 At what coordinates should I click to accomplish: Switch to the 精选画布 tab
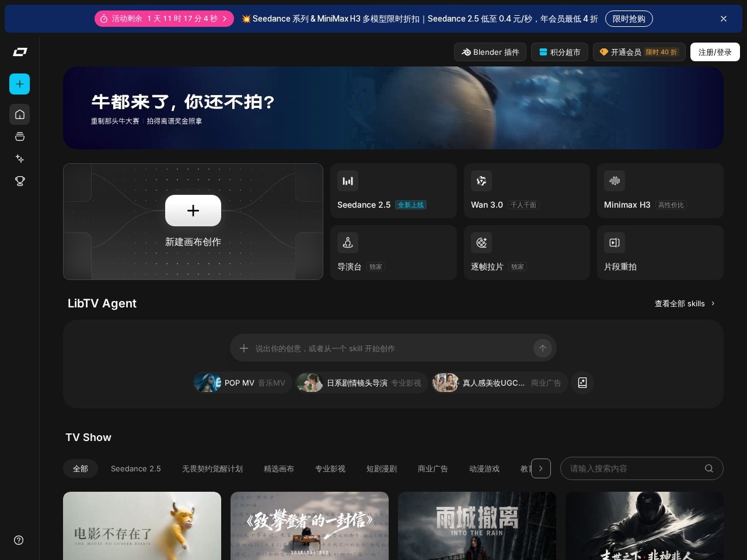(279, 468)
